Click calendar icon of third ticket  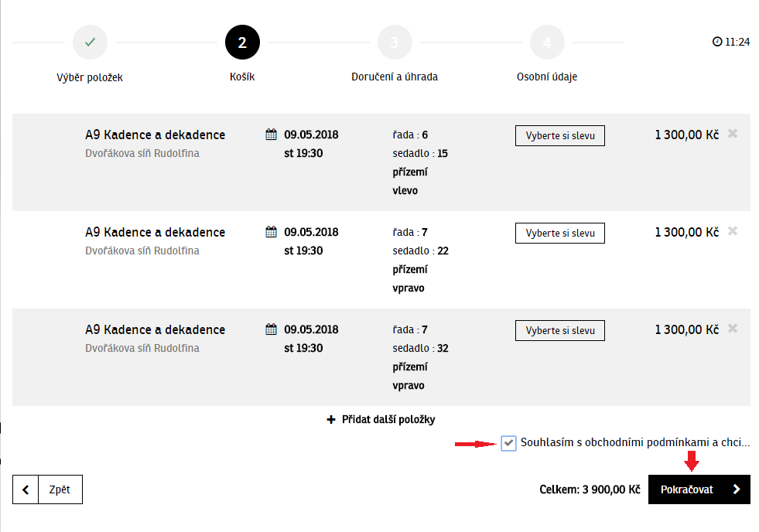[271, 329]
